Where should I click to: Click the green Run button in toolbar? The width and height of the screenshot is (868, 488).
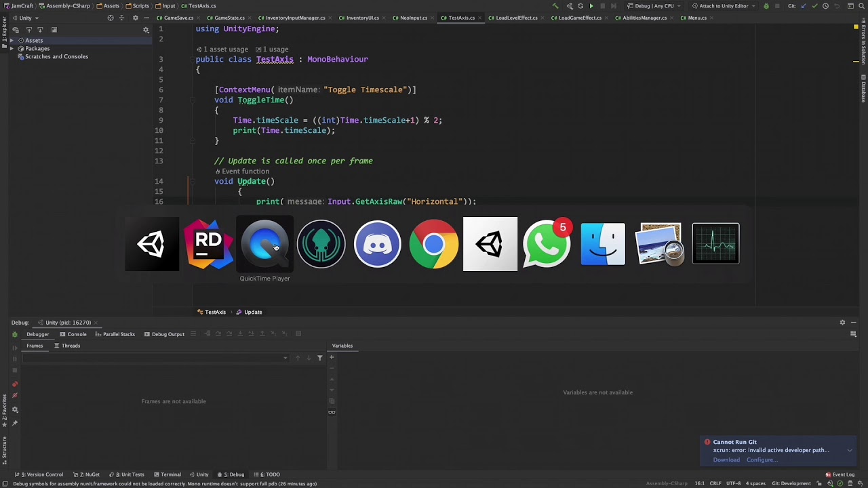pyautogui.click(x=591, y=6)
